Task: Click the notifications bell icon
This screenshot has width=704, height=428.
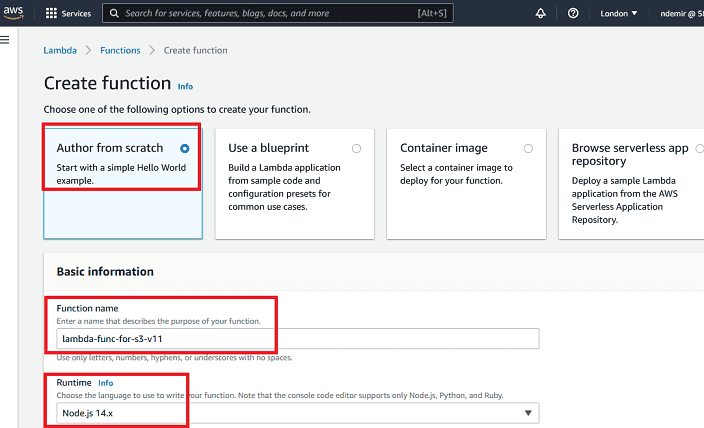Action: point(541,14)
